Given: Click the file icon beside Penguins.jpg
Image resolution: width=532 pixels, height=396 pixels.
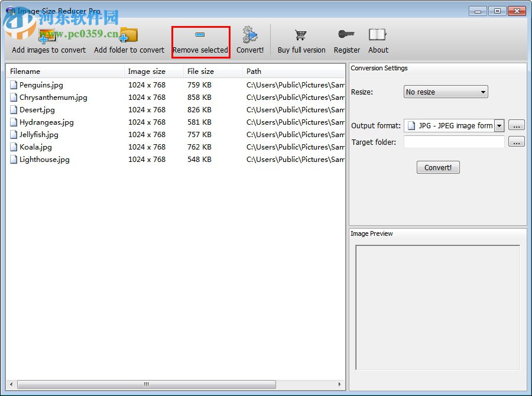Looking at the screenshot, I should point(13,85).
